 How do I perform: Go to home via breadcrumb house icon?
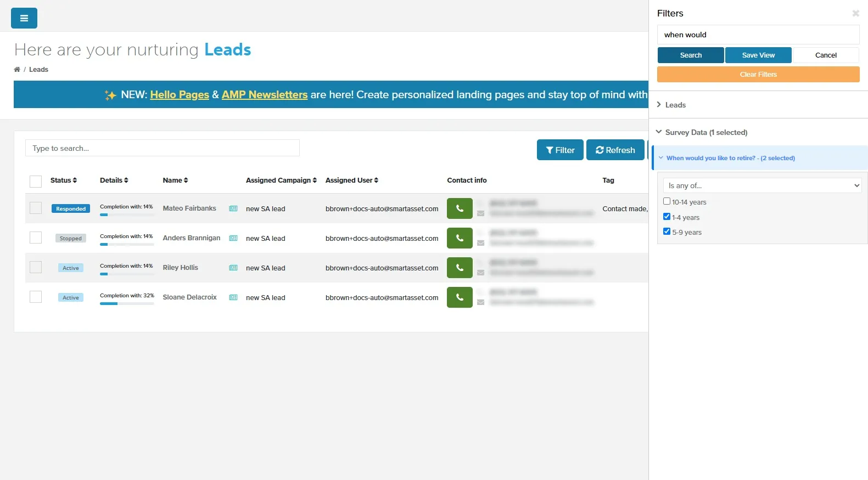pos(17,70)
